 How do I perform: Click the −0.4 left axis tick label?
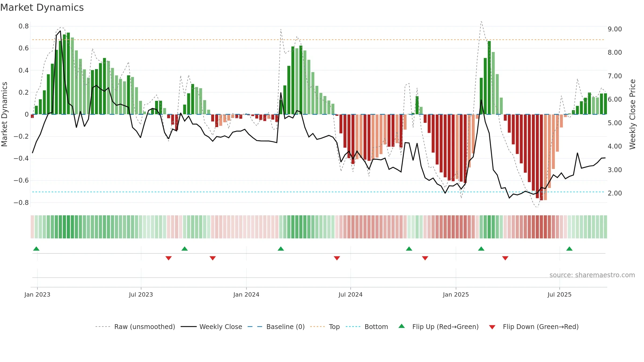21,158
